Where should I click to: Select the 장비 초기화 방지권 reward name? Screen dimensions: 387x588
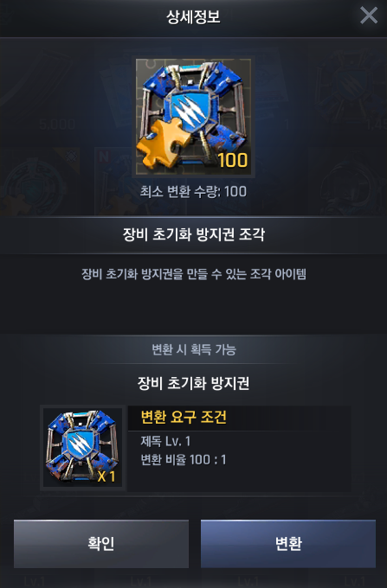coord(193,383)
